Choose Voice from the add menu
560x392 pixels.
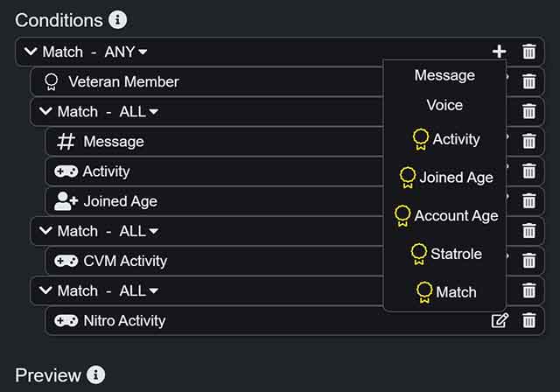coord(444,105)
